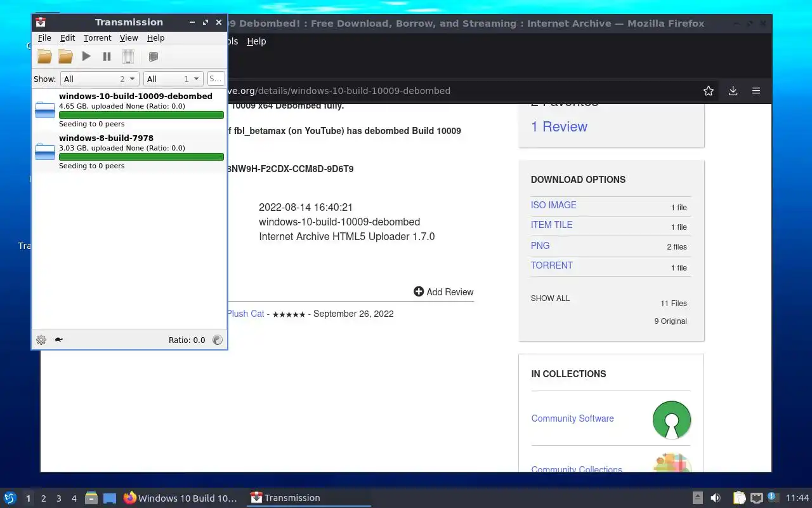The height and width of the screenshot is (508, 812).
Task: Click SHOW ALL download files link
Action: (551, 298)
